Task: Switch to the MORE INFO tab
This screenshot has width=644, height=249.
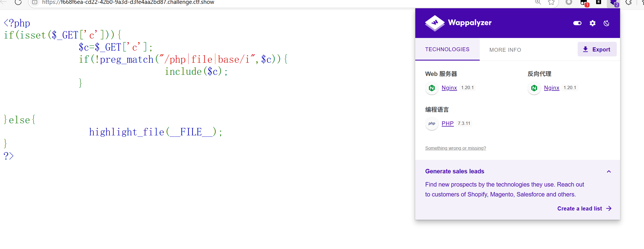Action: 505,50
